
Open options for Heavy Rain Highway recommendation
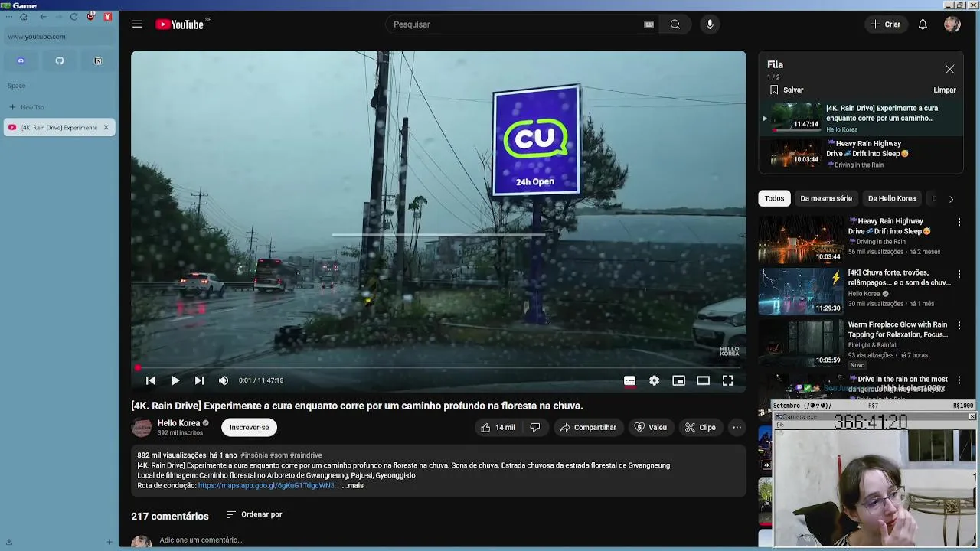coord(959,223)
